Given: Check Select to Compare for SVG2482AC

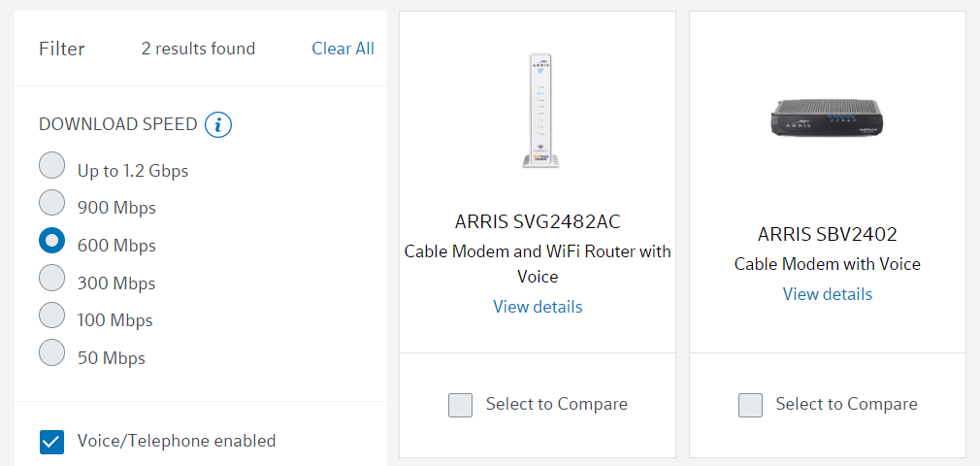Looking at the screenshot, I should 460,405.
